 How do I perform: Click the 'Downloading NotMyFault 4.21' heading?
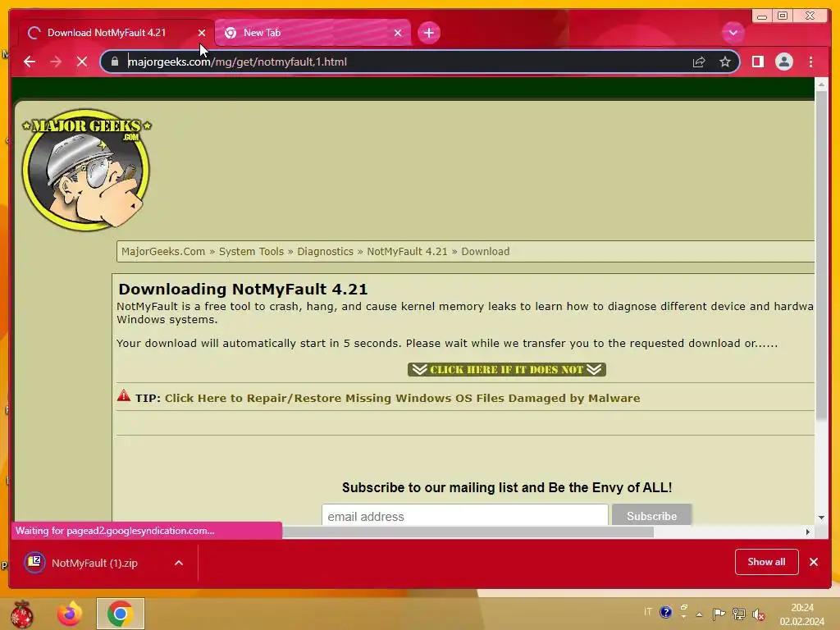tap(243, 290)
